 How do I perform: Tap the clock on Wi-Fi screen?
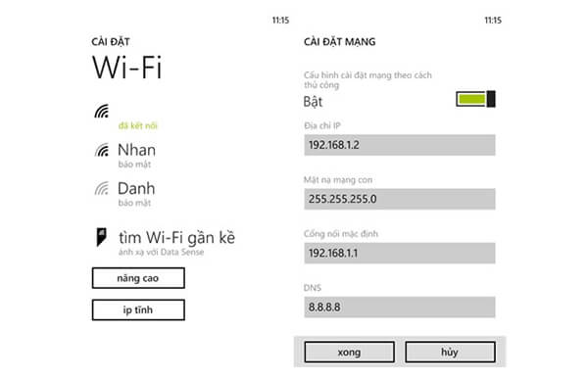(280, 21)
